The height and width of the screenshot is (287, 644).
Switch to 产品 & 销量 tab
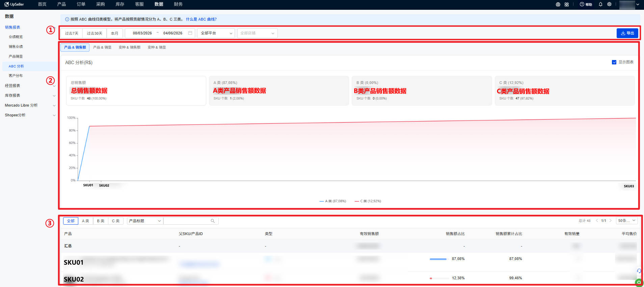pyautogui.click(x=102, y=47)
